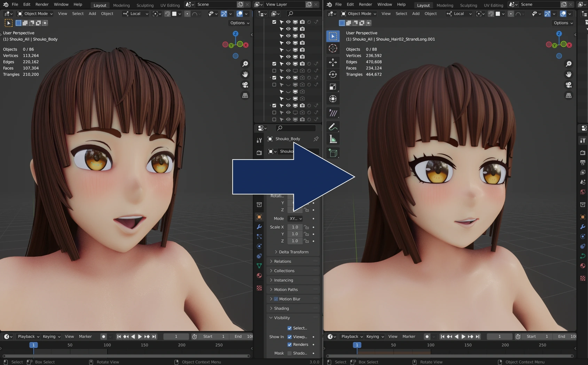
Task: Switch to Sculpting tab in right window
Action: coord(469,5)
